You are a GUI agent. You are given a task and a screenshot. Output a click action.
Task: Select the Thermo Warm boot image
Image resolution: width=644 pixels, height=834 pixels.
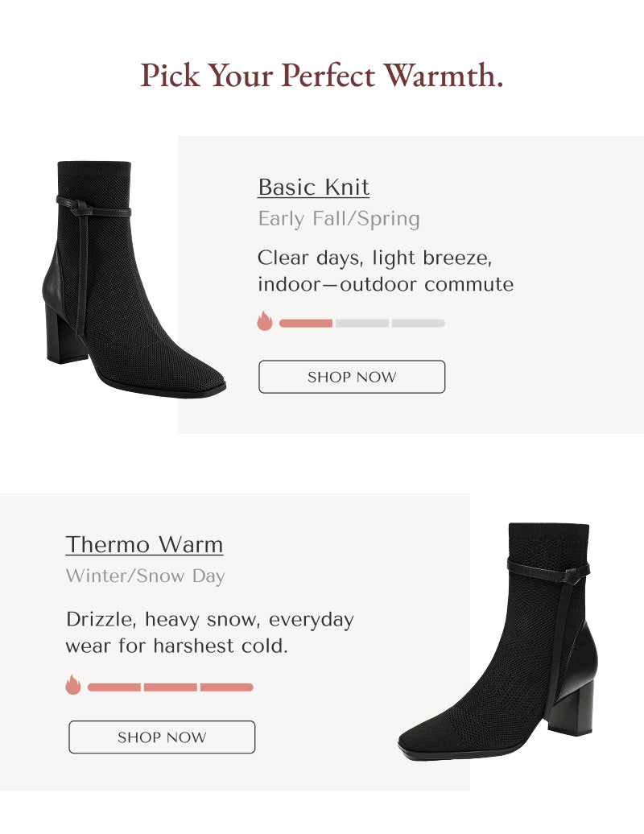(x=497, y=641)
